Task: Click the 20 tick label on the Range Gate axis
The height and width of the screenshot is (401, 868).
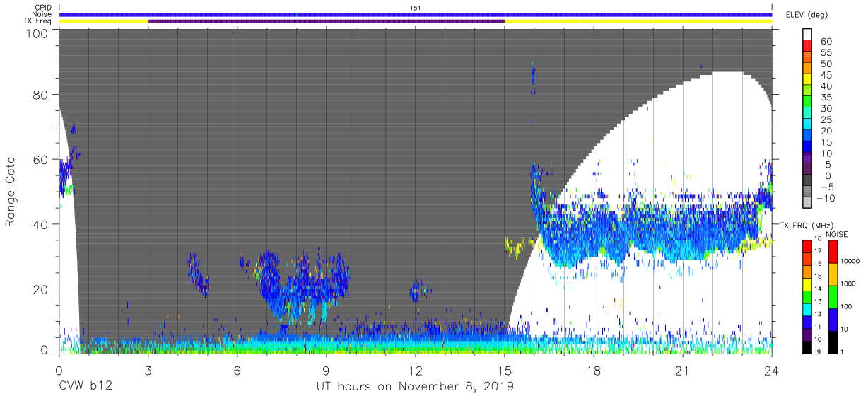Action: point(40,289)
